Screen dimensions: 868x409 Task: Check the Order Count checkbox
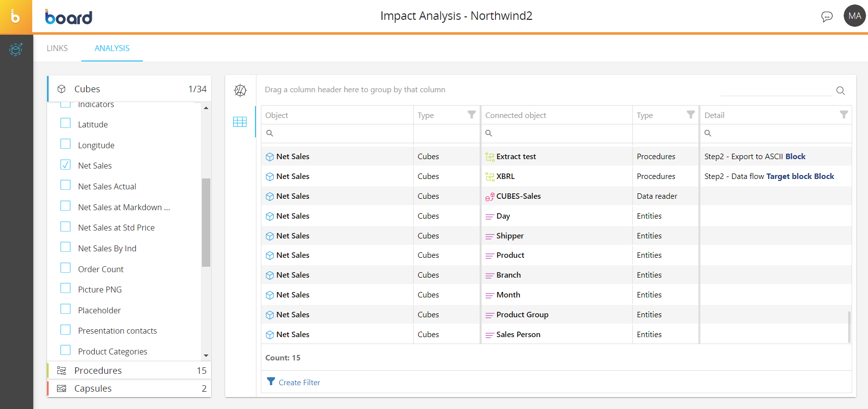pos(65,268)
